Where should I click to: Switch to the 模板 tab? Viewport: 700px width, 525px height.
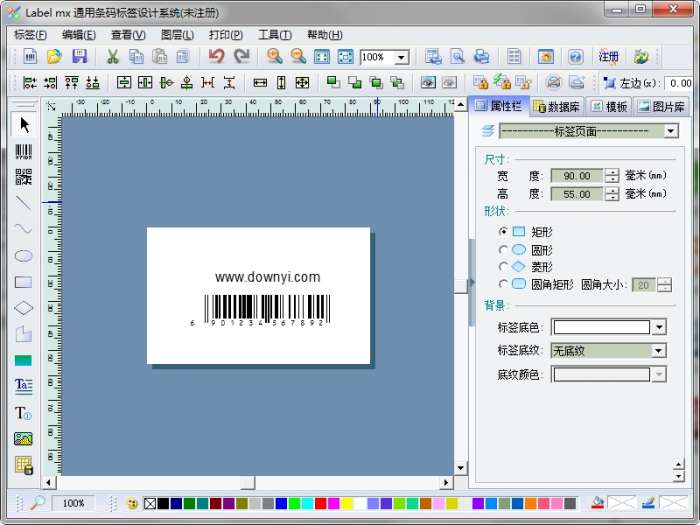coord(609,107)
